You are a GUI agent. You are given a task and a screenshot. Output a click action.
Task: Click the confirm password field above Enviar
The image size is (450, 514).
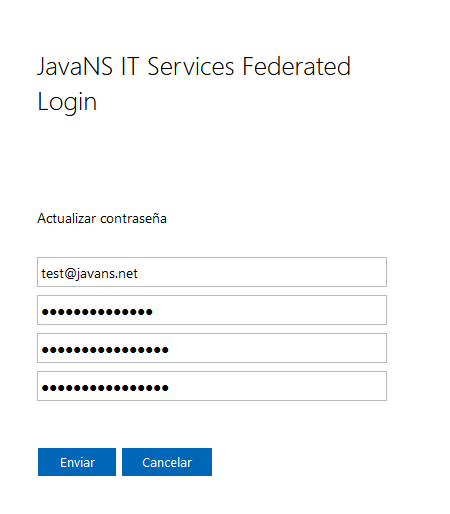pyautogui.click(x=212, y=386)
